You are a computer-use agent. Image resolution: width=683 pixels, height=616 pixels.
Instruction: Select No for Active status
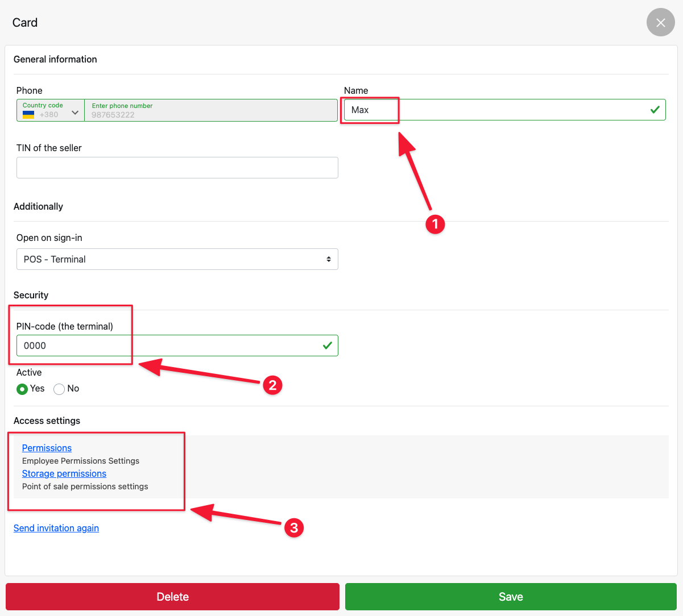59,389
